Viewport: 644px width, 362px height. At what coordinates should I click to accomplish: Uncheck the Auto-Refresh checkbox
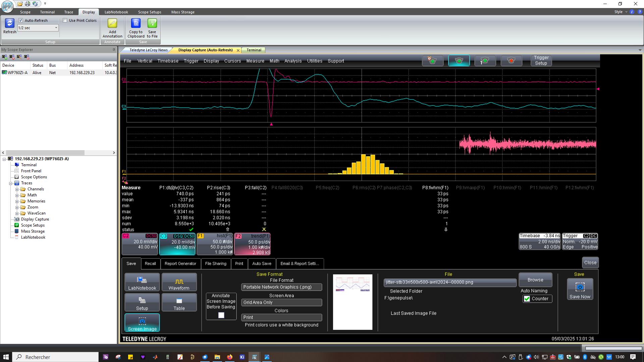coord(21,20)
